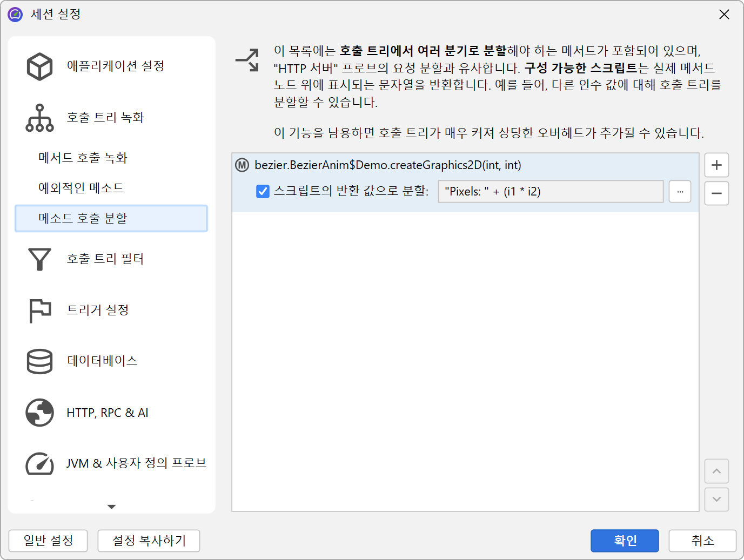Remove the selected method with minus button
The width and height of the screenshot is (744, 560).
[x=716, y=193]
